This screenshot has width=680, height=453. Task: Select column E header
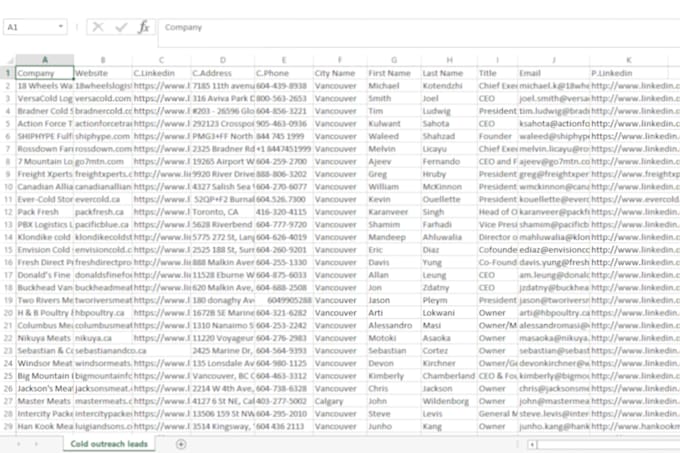coord(284,60)
